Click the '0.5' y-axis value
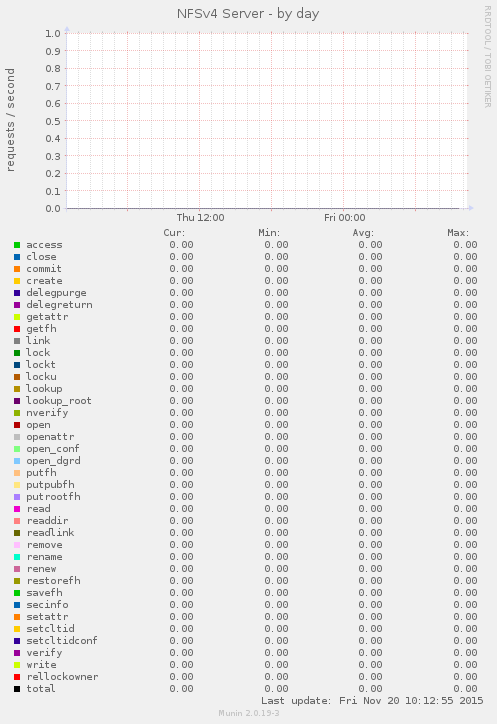 [x=53, y=121]
